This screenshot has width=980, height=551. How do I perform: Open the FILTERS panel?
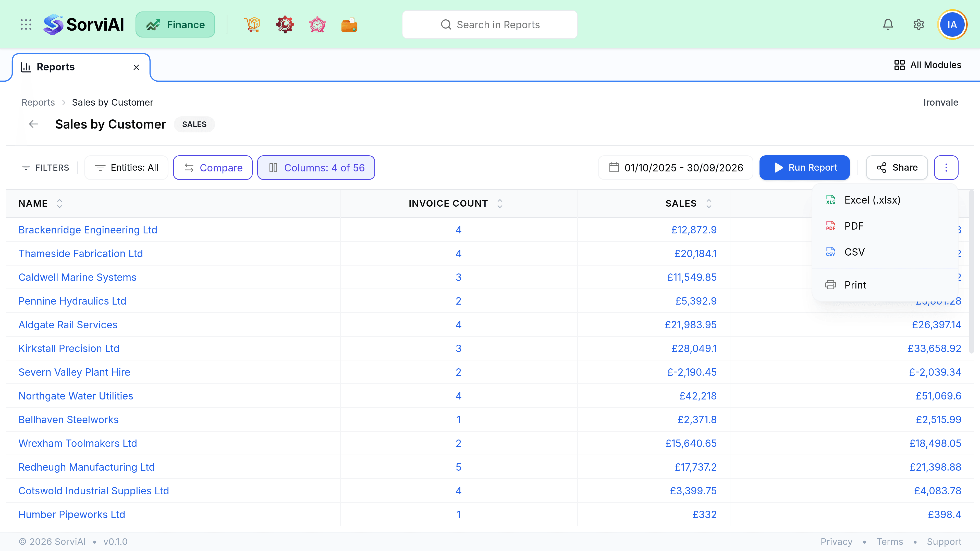45,168
